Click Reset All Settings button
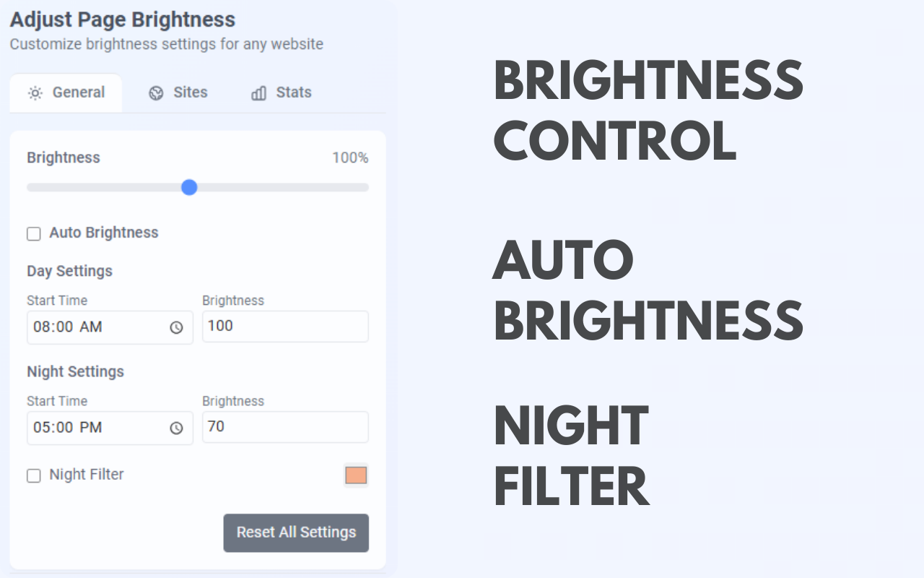This screenshot has width=924, height=578. pos(296,532)
